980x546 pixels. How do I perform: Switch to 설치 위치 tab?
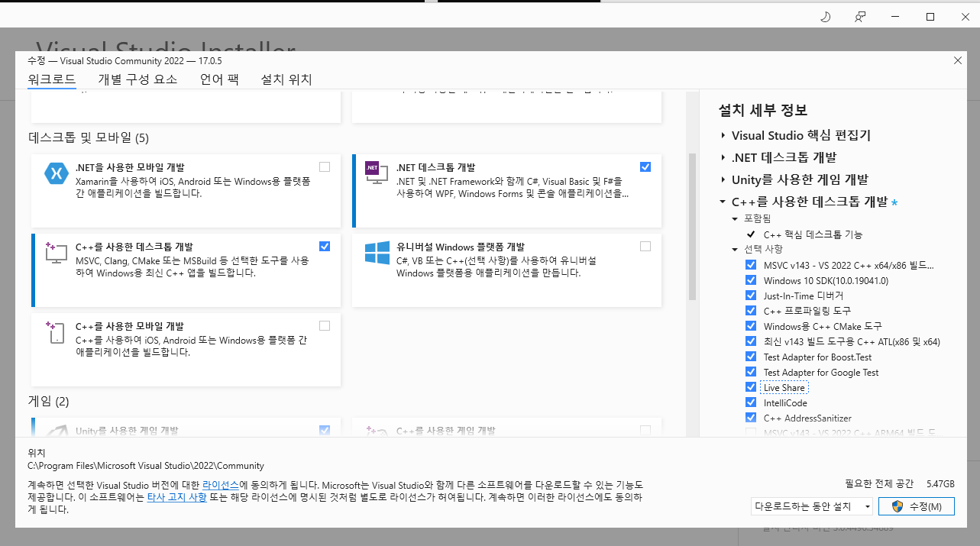point(286,79)
